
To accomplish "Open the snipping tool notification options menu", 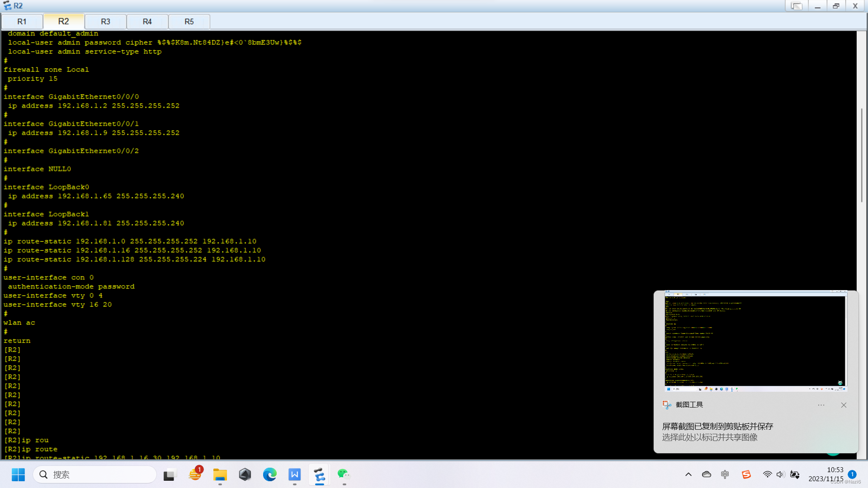I will (821, 405).
